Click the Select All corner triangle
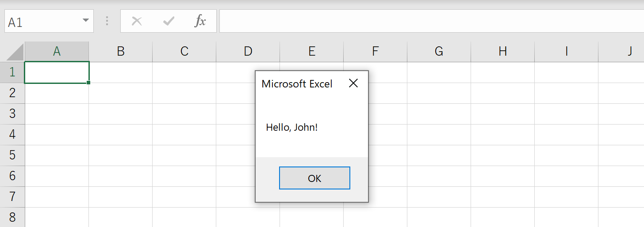 coord(15,52)
